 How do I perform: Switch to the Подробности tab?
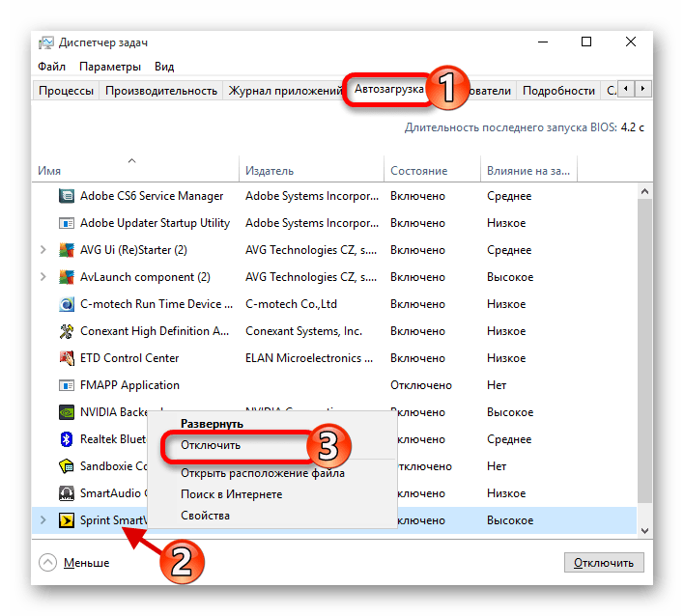pyautogui.click(x=558, y=91)
